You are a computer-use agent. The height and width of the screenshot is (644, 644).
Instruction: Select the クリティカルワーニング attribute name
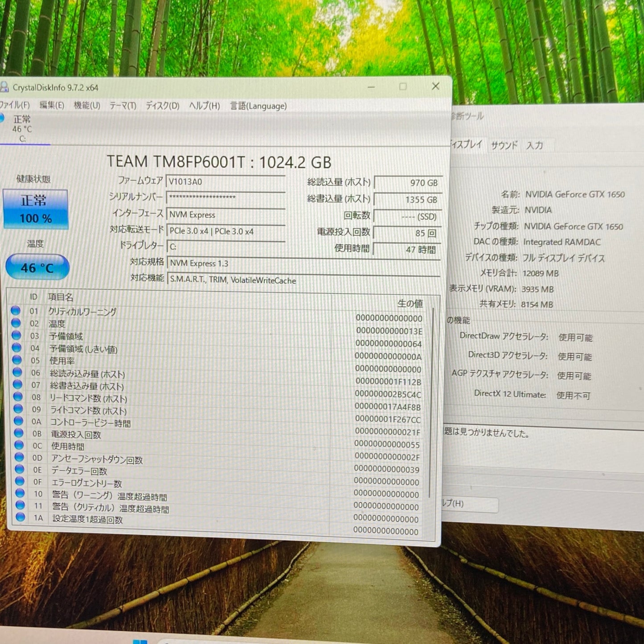82,312
